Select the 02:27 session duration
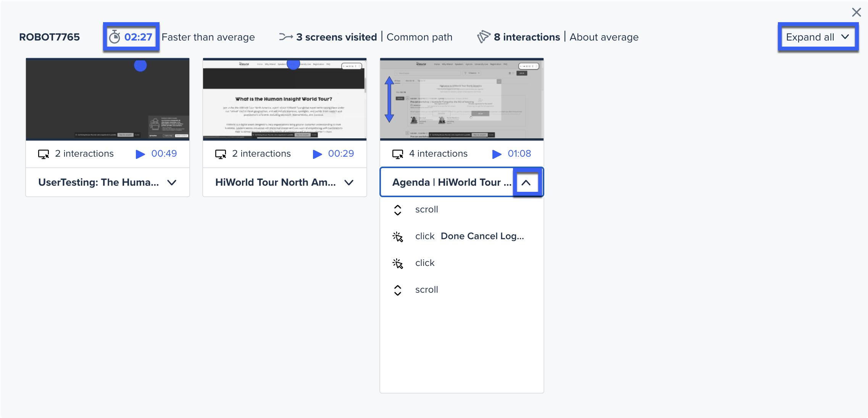The width and height of the screenshot is (868, 418). 138,37
